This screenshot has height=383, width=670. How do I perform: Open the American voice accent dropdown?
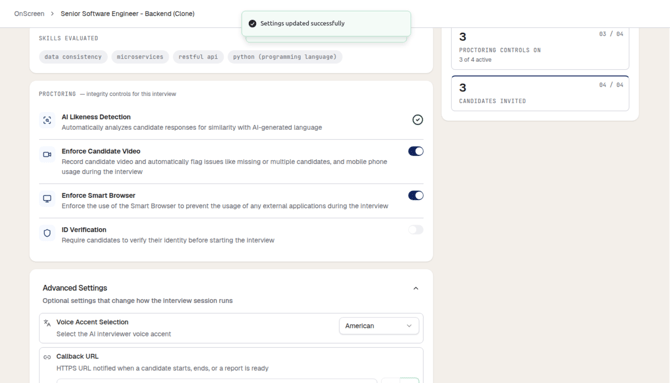coord(379,326)
